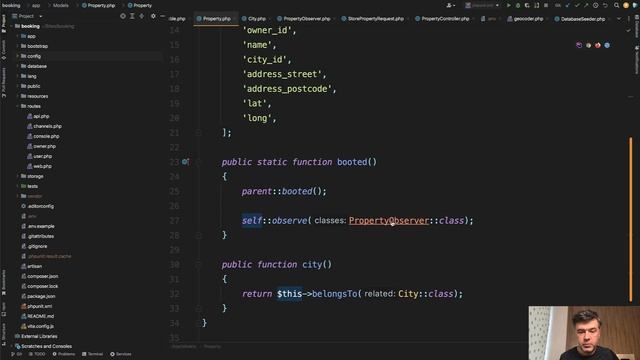Viewport: 640px width, 360px height.
Task: Select External Libraries node
Action: [x=36, y=336]
